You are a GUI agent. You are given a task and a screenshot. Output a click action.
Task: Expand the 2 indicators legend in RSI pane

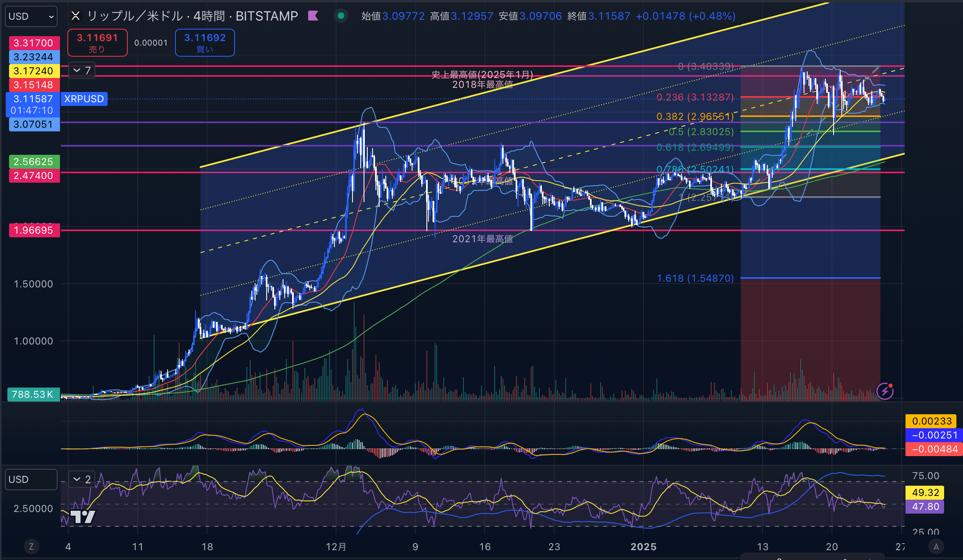coord(81,479)
